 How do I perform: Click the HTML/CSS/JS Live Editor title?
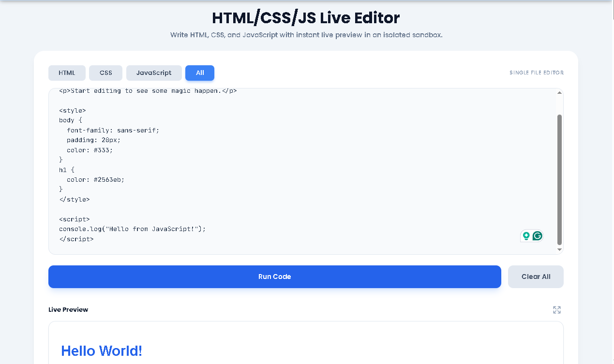(306, 17)
